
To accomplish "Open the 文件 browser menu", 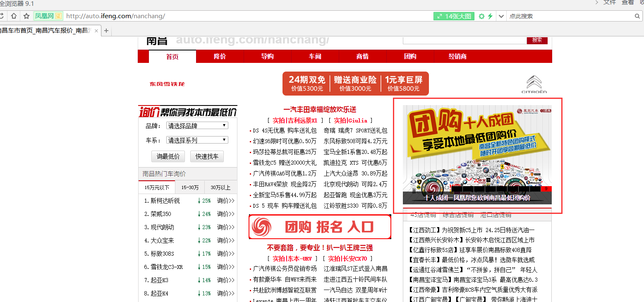I will click(610, 2).
